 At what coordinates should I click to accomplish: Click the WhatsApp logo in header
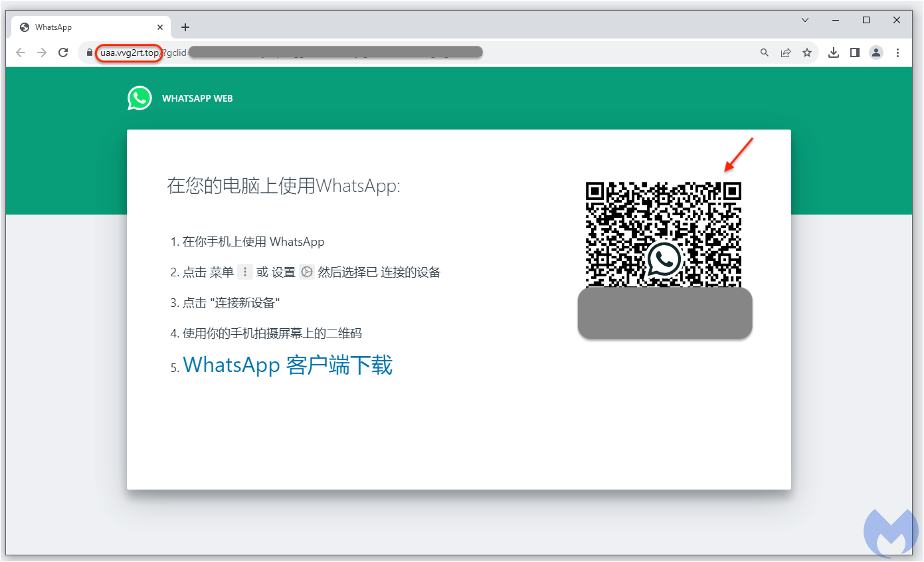tap(139, 98)
